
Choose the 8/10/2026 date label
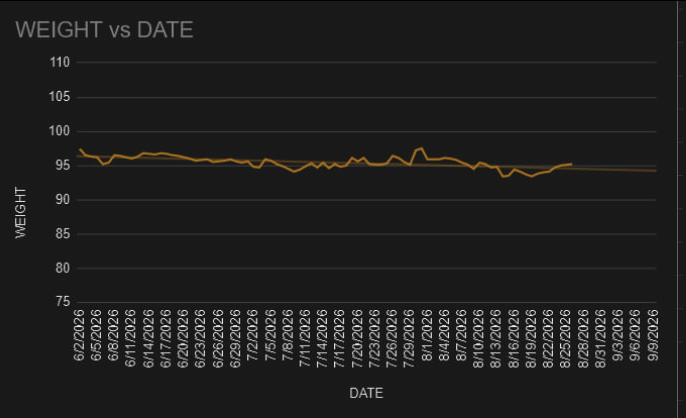click(x=479, y=338)
